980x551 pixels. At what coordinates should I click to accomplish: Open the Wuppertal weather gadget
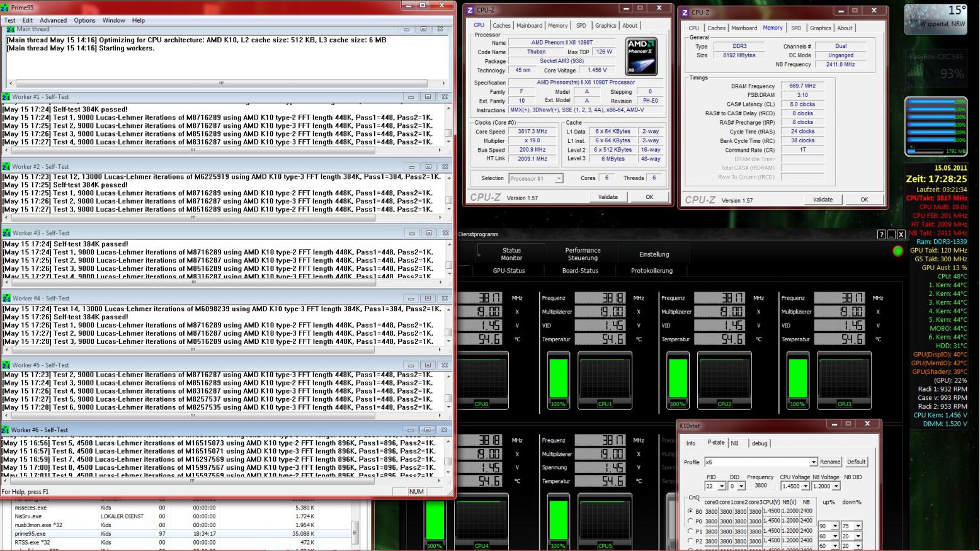(935, 20)
